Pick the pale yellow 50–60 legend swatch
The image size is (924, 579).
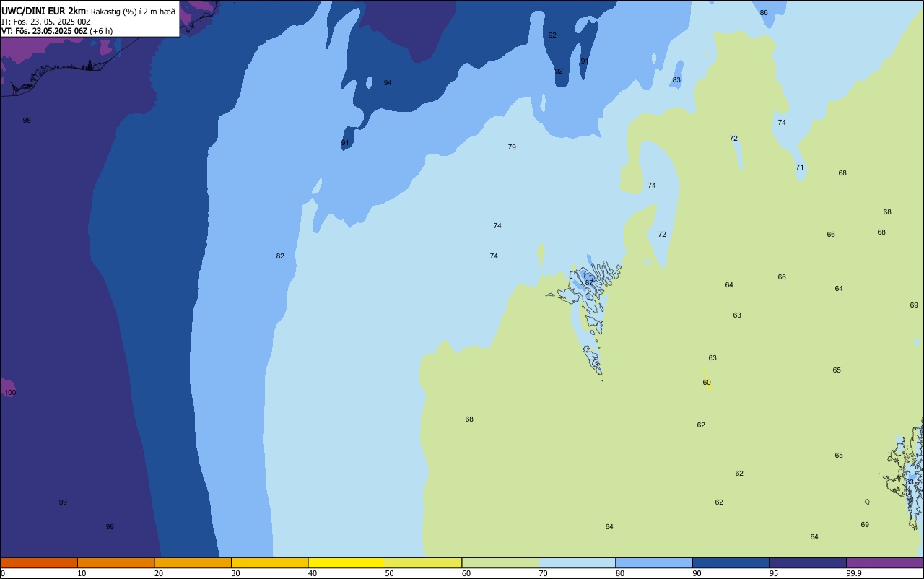[423, 562]
